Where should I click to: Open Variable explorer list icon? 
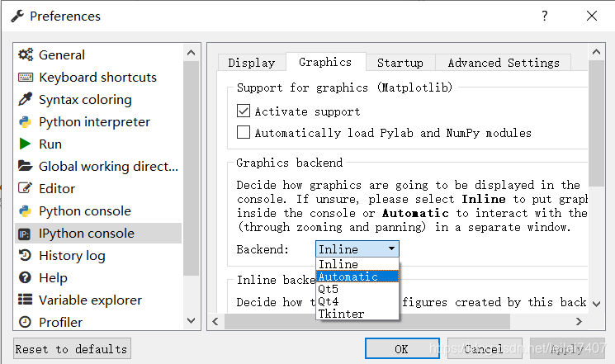point(26,300)
